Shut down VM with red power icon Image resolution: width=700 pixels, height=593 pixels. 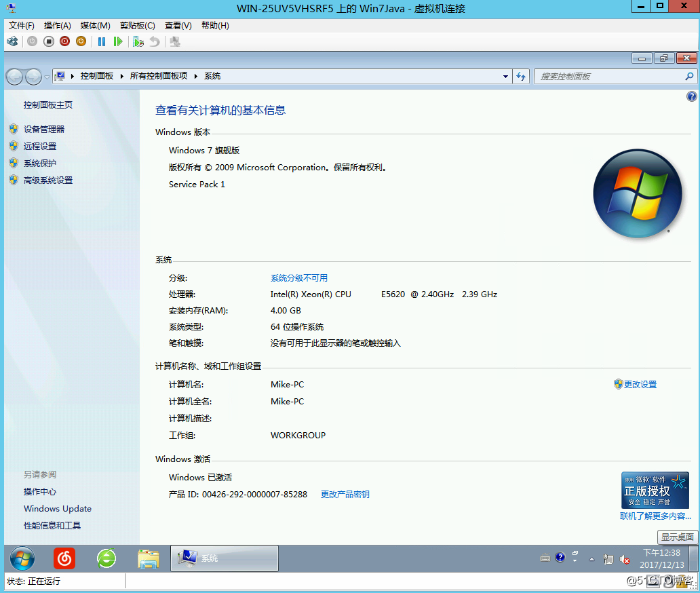64,41
